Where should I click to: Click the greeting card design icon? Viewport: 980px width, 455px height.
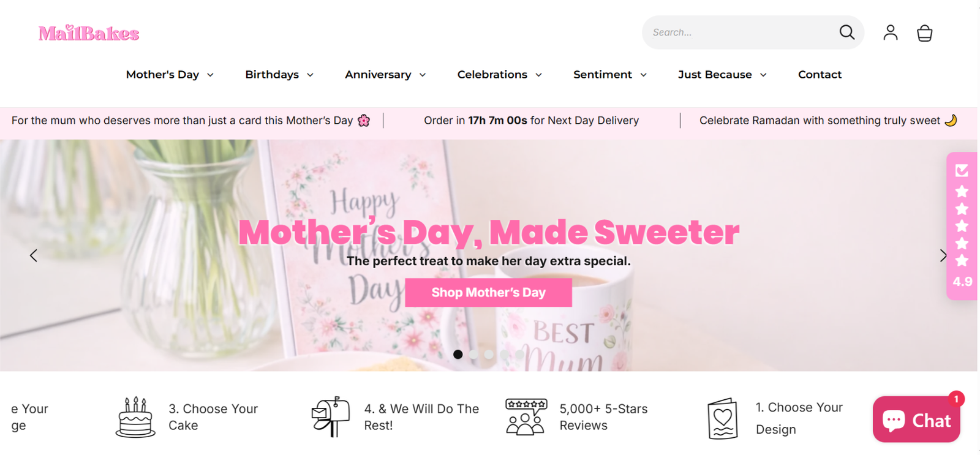[x=723, y=419]
